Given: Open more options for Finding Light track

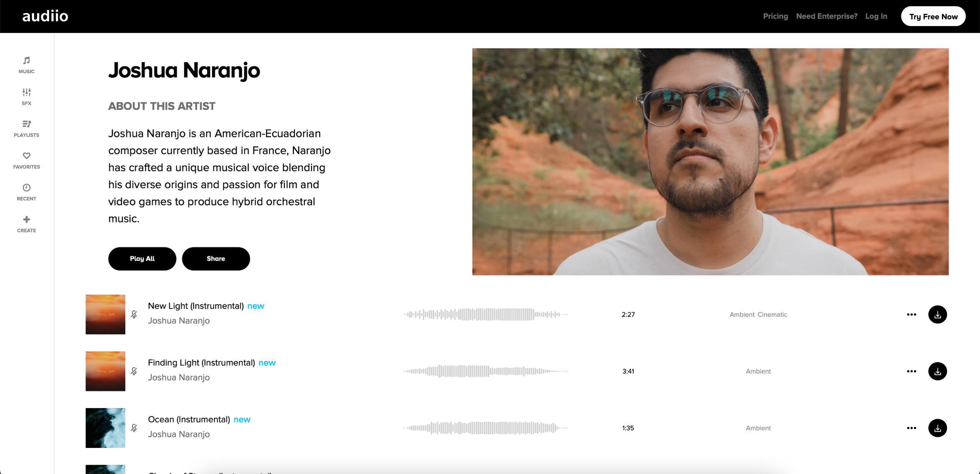Looking at the screenshot, I should tap(911, 371).
